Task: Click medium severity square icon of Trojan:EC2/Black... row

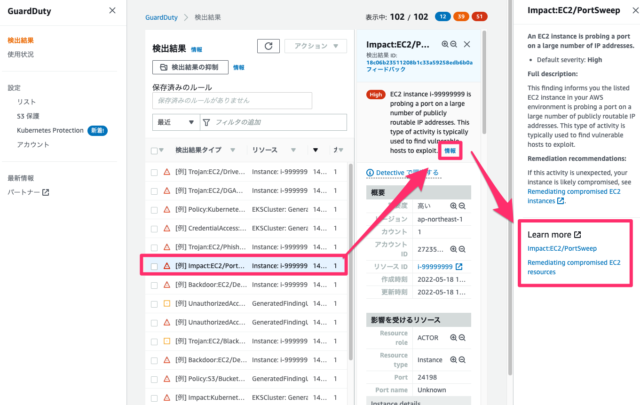Action: click(x=167, y=341)
